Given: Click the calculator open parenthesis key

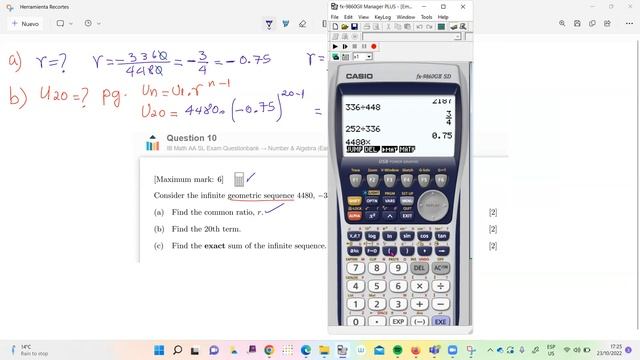Looking at the screenshot, I should [389, 251].
